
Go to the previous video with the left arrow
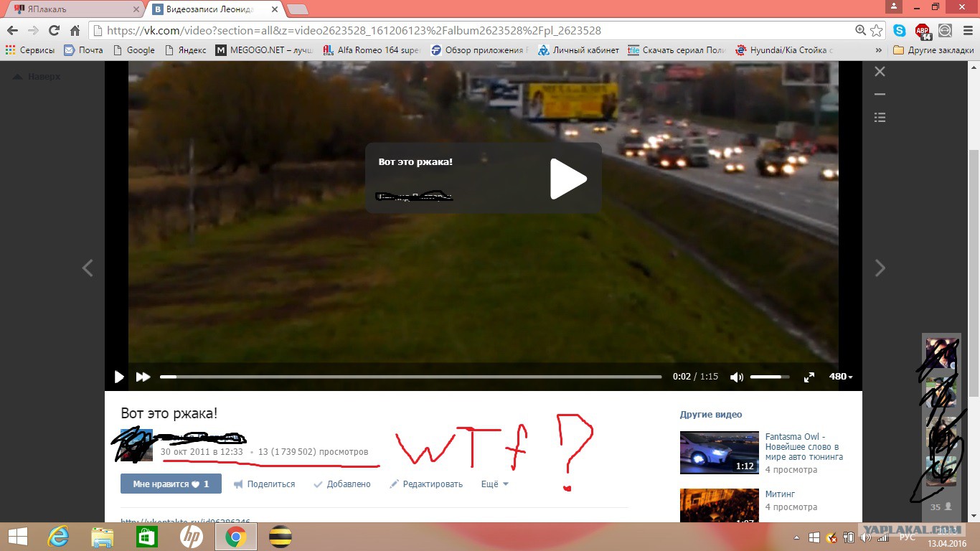click(x=88, y=268)
